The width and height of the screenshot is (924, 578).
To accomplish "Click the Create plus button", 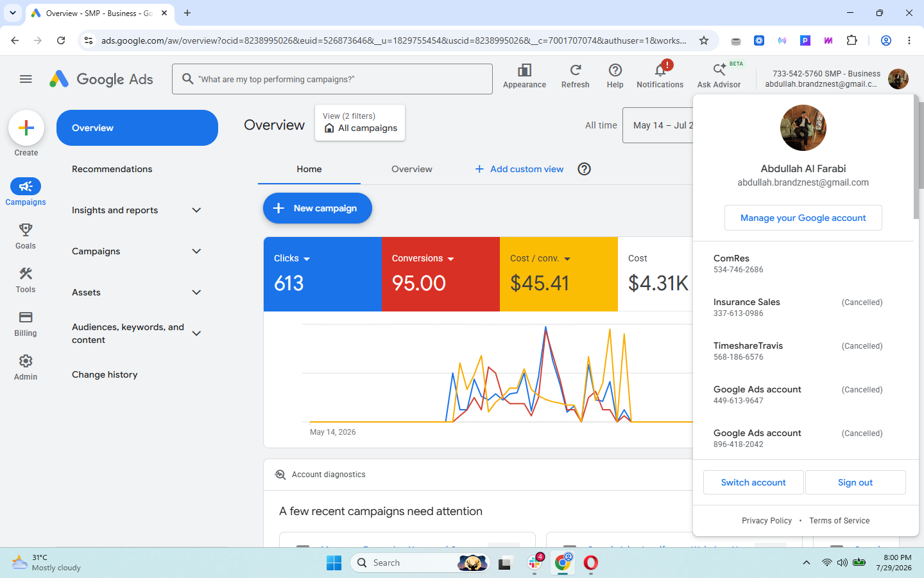I will coord(26,128).
